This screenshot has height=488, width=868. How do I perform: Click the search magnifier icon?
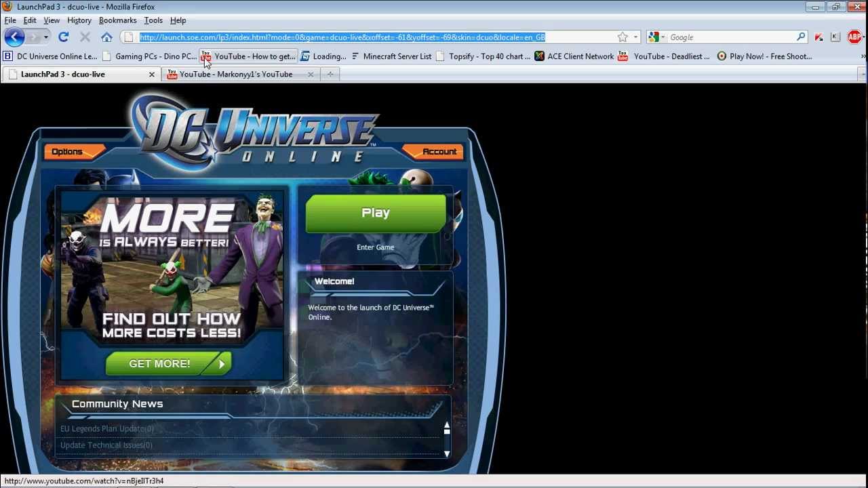801,37
